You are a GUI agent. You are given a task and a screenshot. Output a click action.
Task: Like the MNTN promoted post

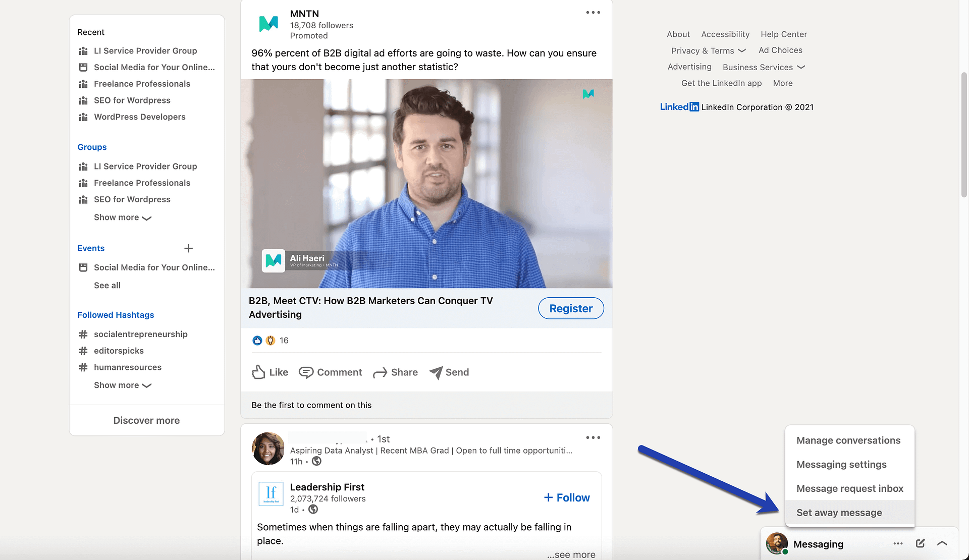point(270,372)
